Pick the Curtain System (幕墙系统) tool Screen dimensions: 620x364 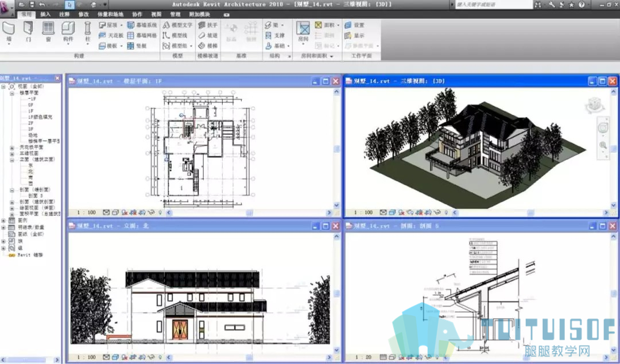(142, 25)
